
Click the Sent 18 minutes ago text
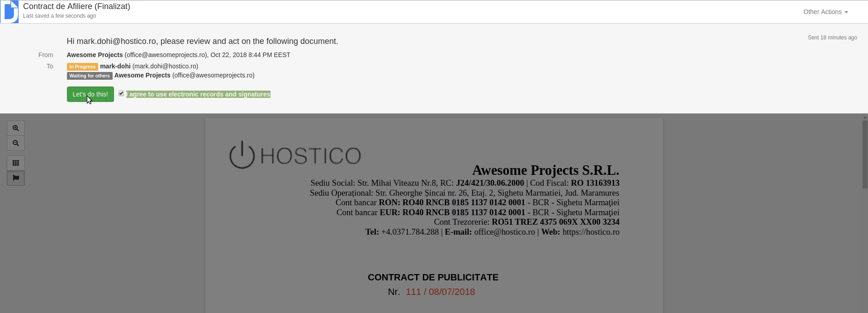tap(832, 38)
